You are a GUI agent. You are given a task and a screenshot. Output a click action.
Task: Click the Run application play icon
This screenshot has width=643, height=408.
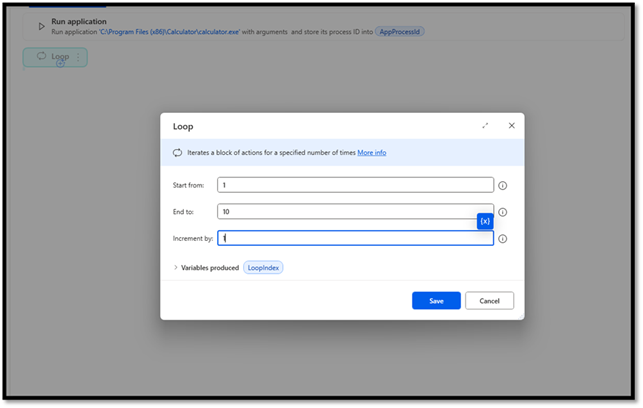pyautogui.click(x=40, y=26)
